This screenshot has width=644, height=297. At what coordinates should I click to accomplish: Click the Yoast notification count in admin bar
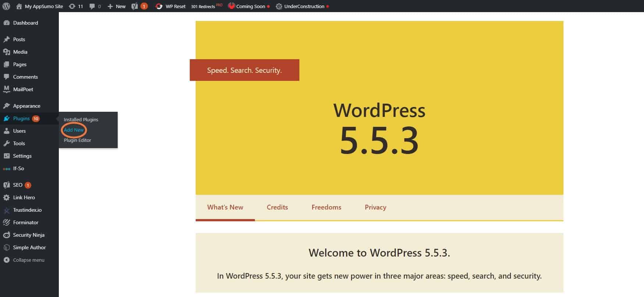point(144,6)
